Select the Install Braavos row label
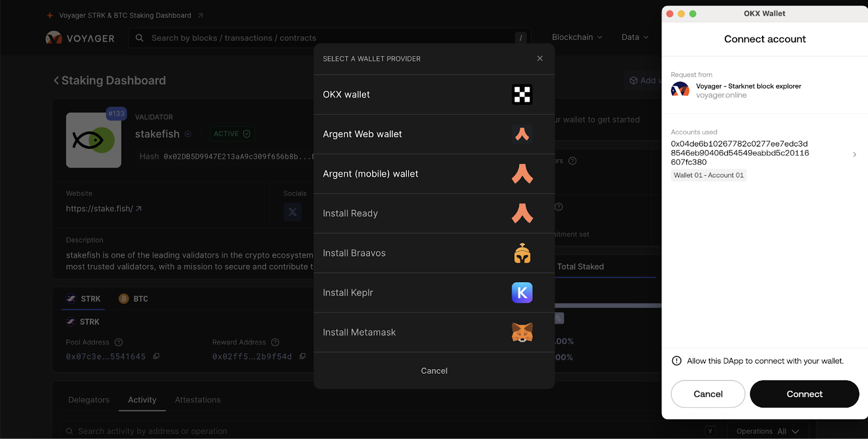Image resolution: width=868 pixels, height=439 pixels. point(354,253)
